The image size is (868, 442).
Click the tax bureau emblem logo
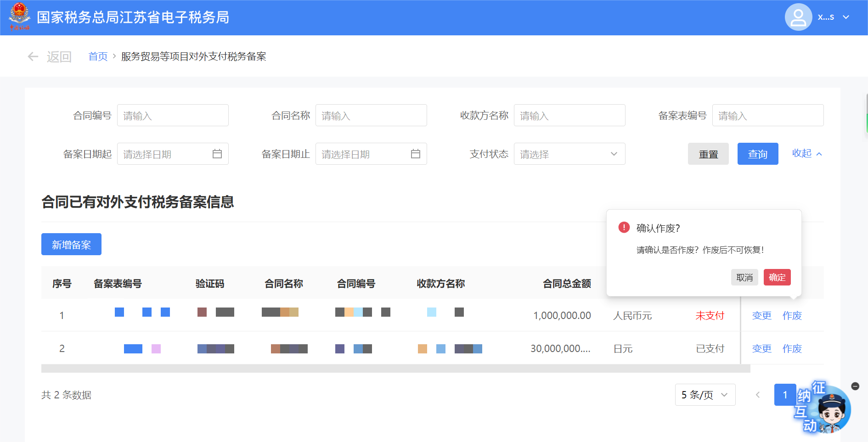click(19, 17)
